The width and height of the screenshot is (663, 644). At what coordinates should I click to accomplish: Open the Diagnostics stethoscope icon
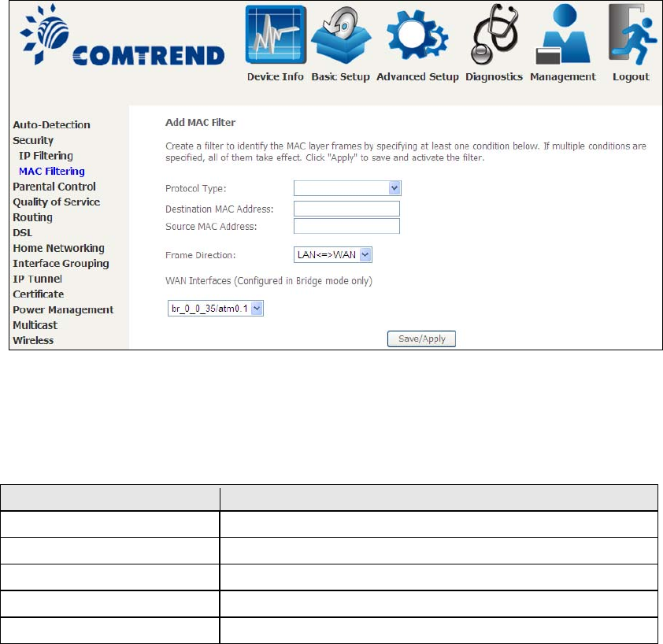click(x=494, y=35)
